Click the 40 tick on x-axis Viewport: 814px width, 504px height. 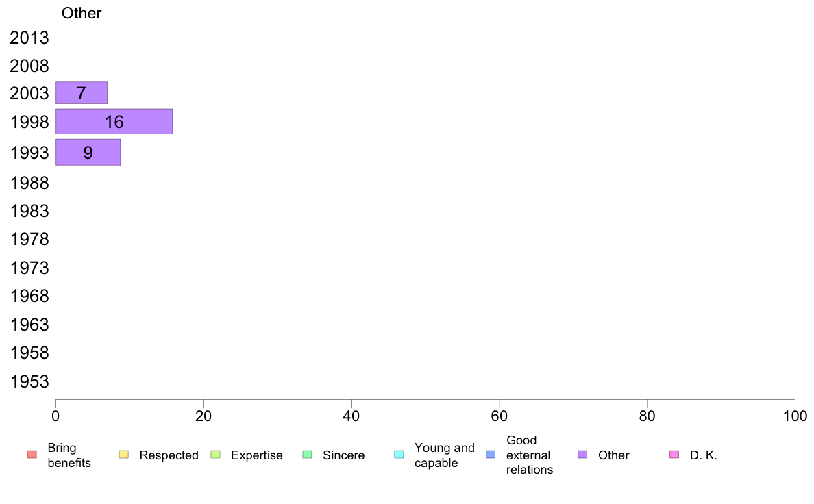[x=351, y=415]
